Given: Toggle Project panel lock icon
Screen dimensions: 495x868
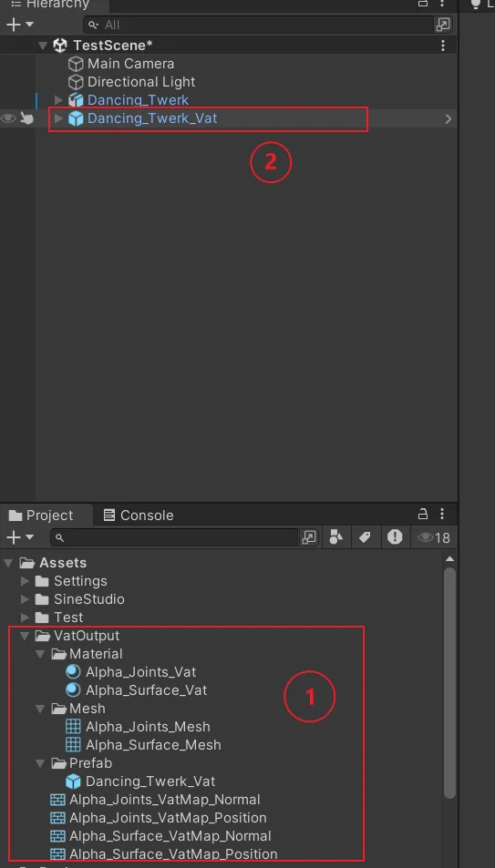Looking at the screenshot, I should pos(422,515).
